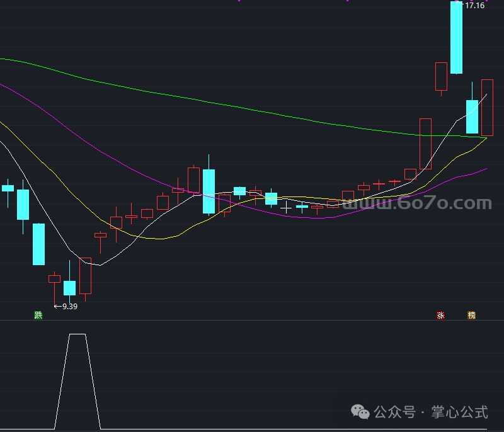This screenshot has width=504, height=432.
Task: Click the white crosshair cursor mark
Action: click(x=286, y=208)
